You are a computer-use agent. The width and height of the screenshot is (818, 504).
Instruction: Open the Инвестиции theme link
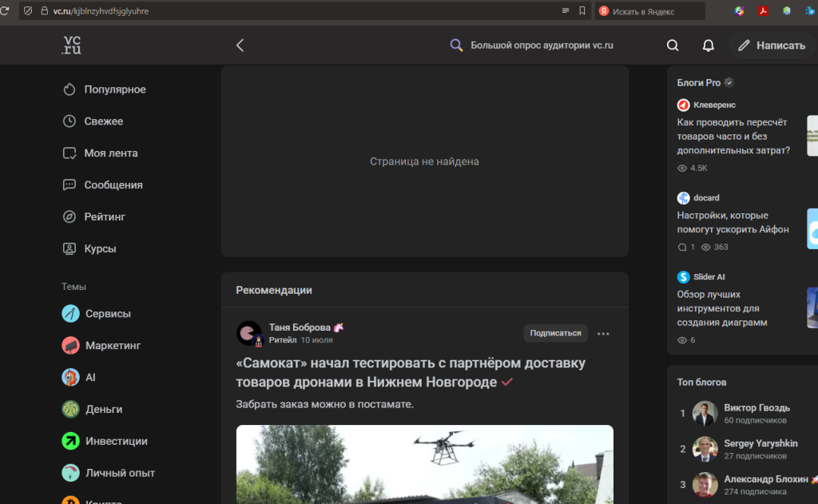pos(117,441)
